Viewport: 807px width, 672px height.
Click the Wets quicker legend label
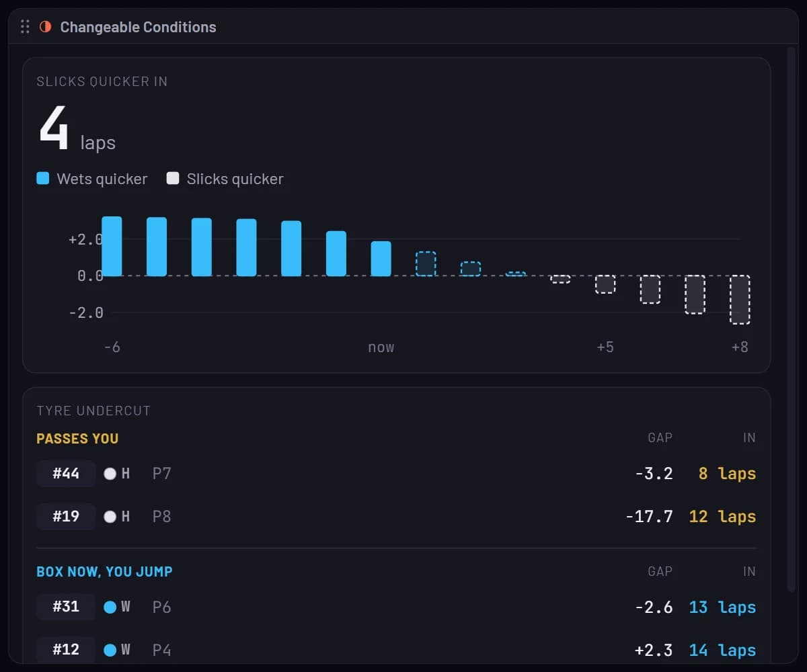[x=102, y=179]
